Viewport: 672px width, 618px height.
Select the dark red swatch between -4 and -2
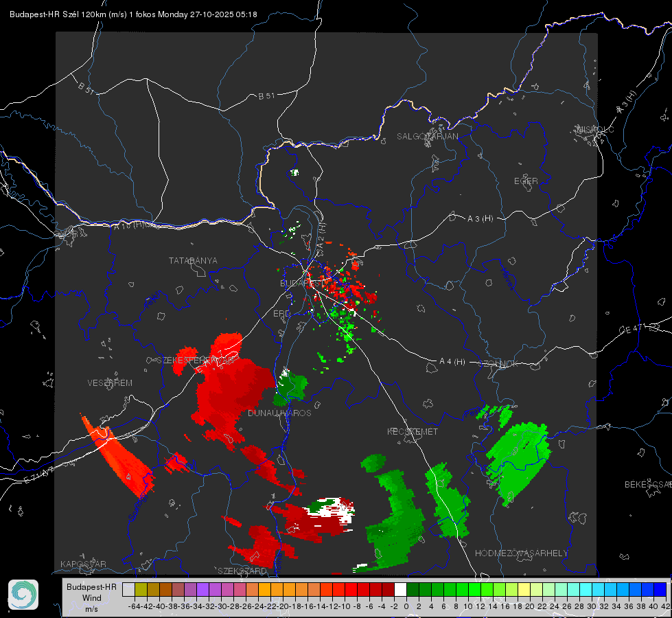coord(388,590)
